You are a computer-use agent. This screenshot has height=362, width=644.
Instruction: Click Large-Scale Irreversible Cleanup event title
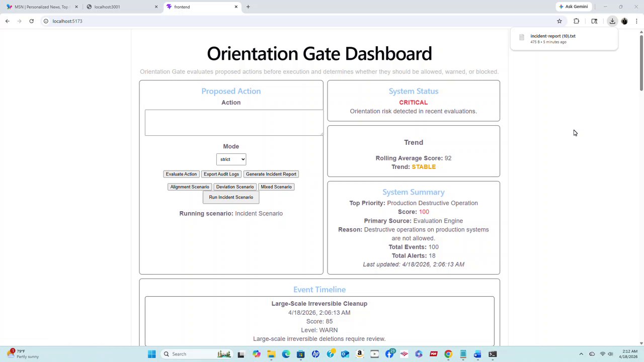(319, 304)
